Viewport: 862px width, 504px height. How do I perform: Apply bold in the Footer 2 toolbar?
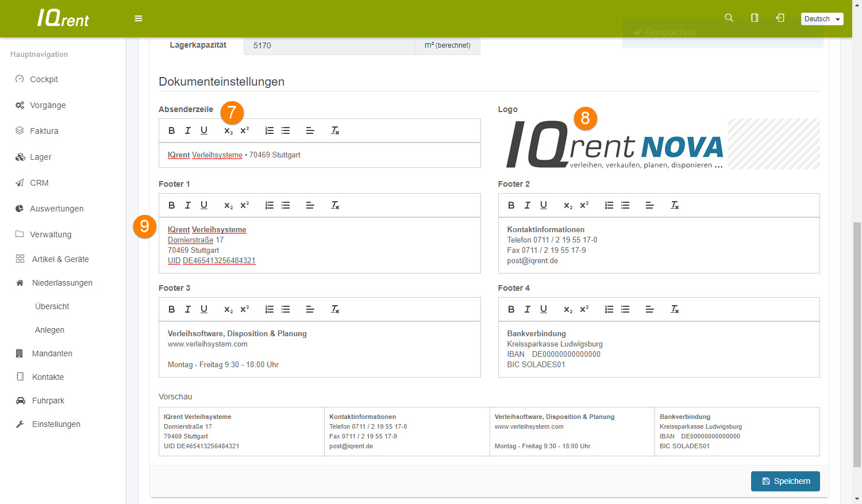tap(511, 205)
